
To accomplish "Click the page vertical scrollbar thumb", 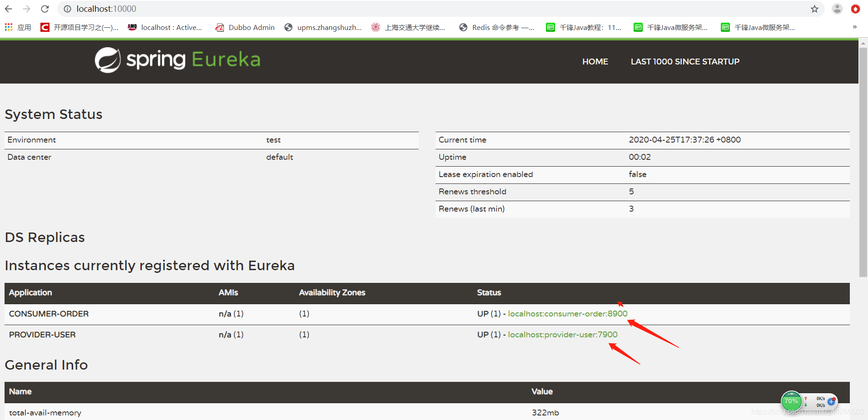I will click(863, 162).
